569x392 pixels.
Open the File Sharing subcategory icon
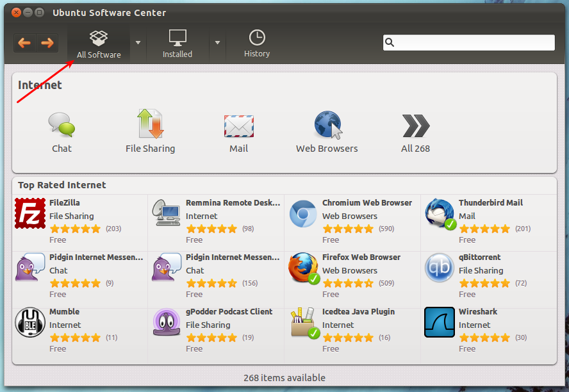coord(150,124)
